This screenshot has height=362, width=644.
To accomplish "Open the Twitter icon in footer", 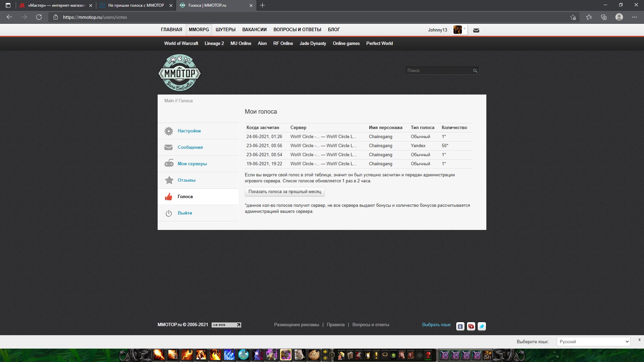I will tap(482, 326).
